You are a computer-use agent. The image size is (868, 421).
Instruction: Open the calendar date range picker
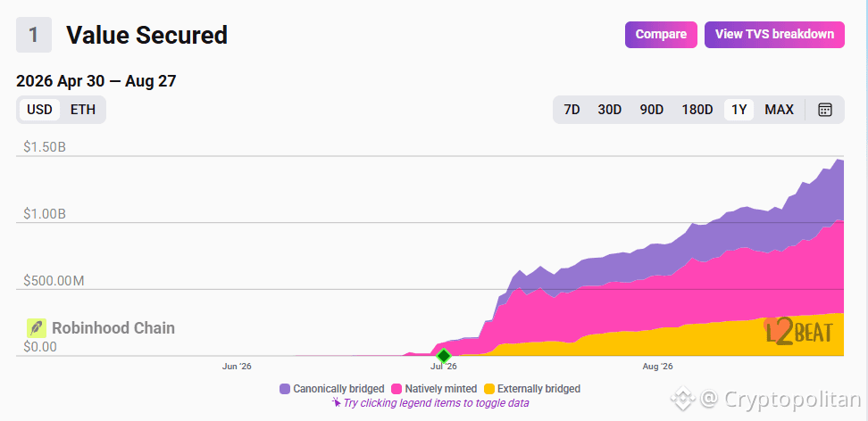pos(825,110)
